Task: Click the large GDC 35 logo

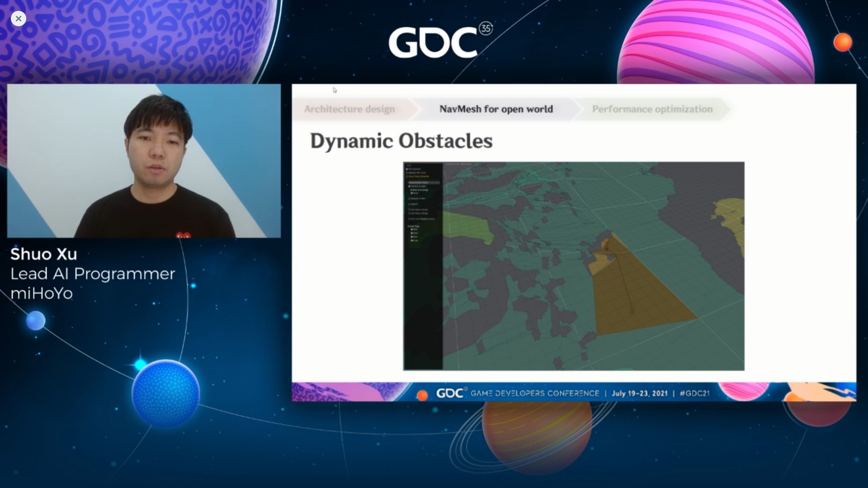Action: (x=440, y=41)
